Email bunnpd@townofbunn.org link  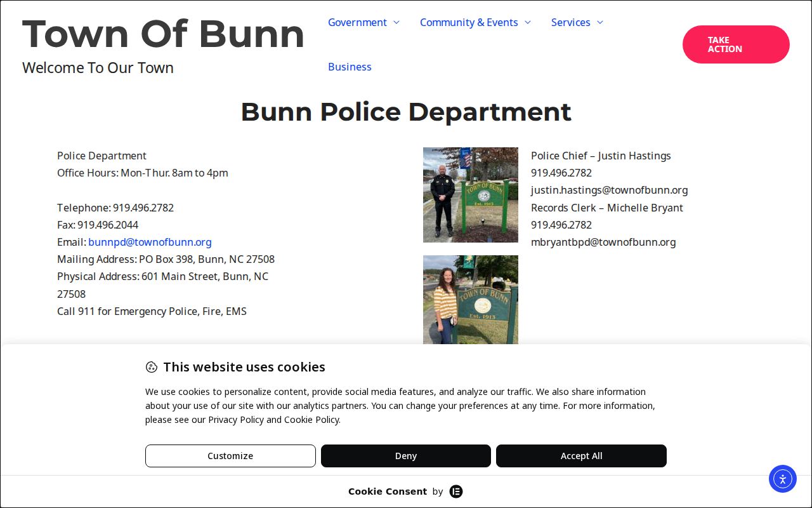(150, 242)
